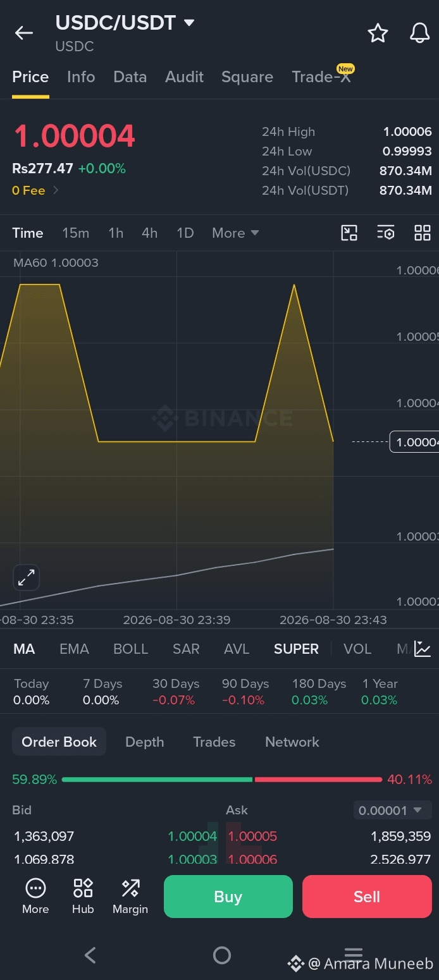This screenshot has height=980, width=439.
Task: Select the 180 Days performance value
Action: tap(310, 700)
